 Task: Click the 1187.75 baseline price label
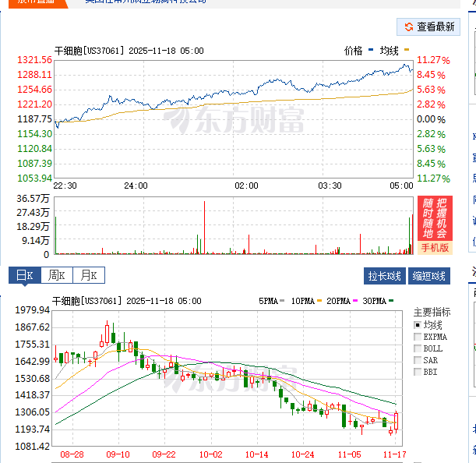tap(34, 119)
